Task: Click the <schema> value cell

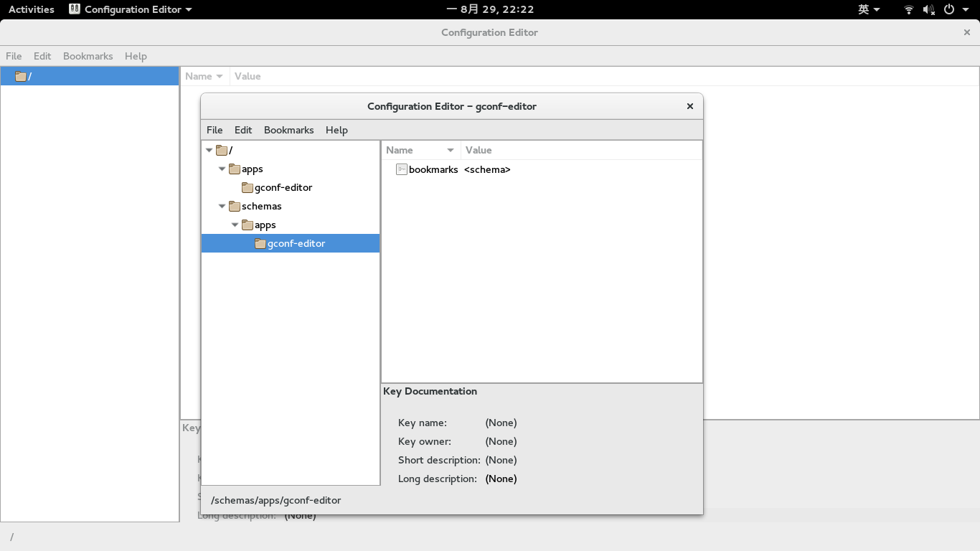Action: (x=487, y=169)
